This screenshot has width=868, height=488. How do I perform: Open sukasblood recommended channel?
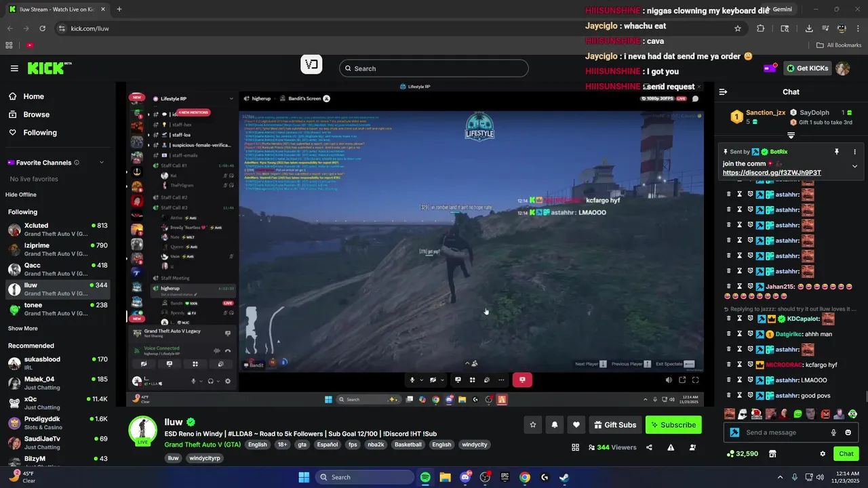click(x=58, y=363)
